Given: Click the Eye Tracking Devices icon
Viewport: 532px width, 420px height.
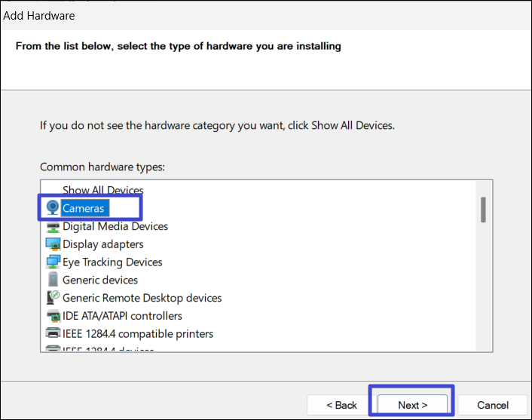Looking at the screenshot, I should click(53, 262).
